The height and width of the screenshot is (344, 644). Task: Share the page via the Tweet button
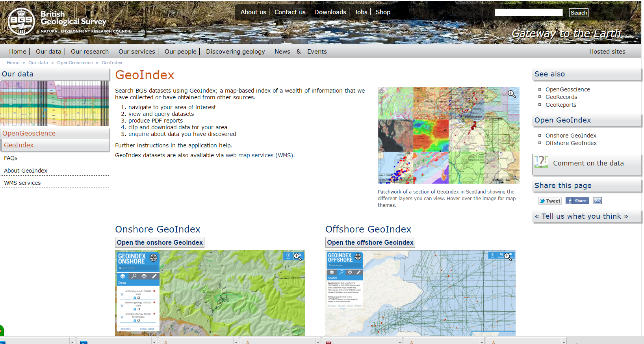tap(549, 201)
